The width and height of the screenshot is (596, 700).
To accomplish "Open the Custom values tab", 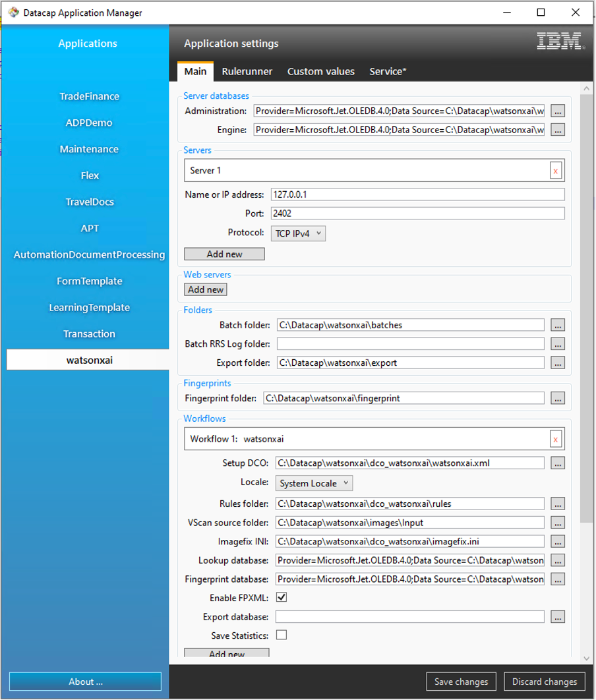I will coord(320,71).
